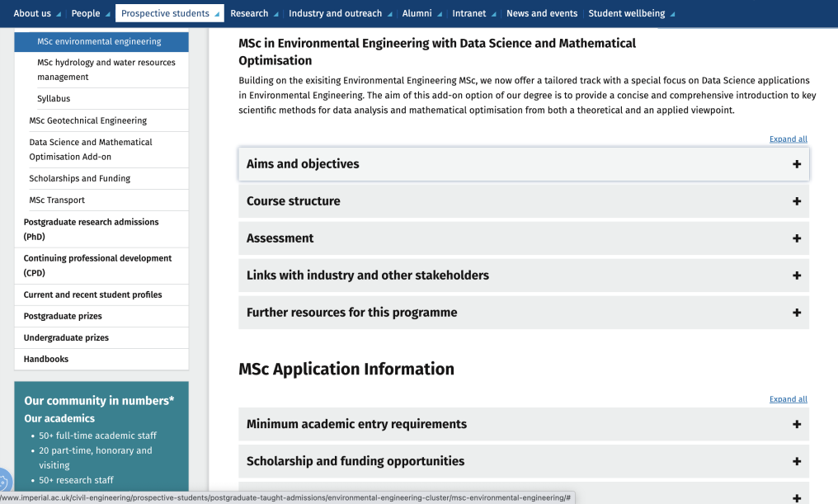Click the arrow next to Research

pyautogui.click(x=275, y=14)
